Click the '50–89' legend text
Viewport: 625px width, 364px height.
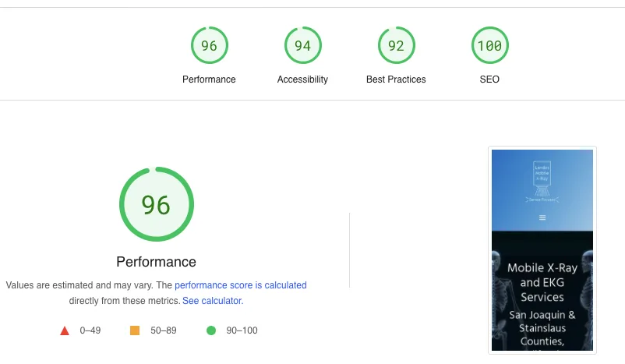tap(164, 330)
